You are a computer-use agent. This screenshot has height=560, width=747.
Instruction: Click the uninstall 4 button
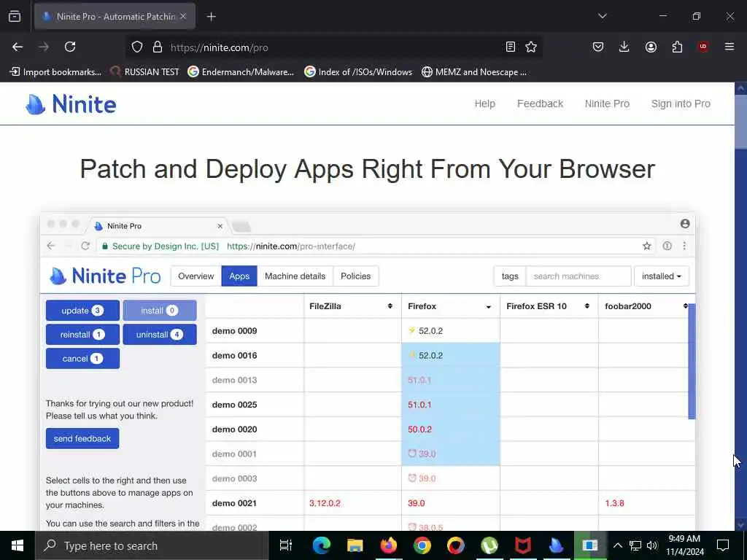pos(160,334)
